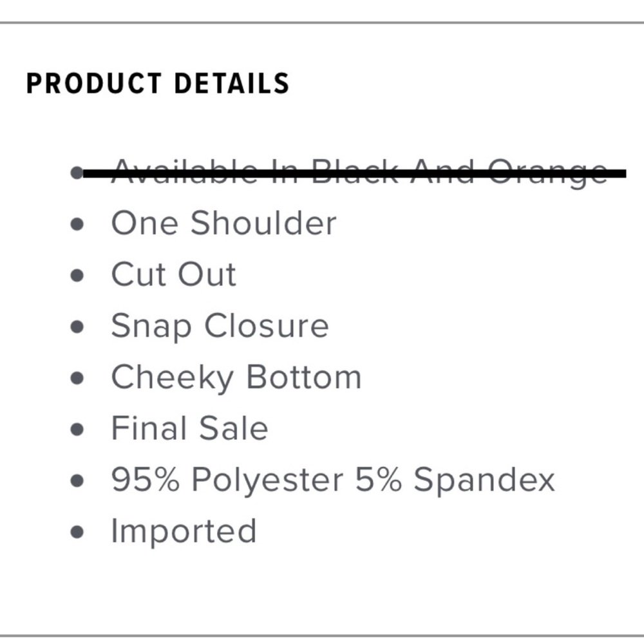Click the Final Sale text
This screenshot has height=644, width=644.
click(x=190, y=429)
